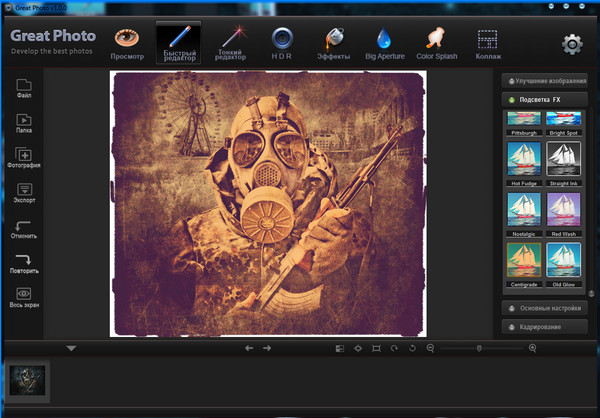The width and height of the screenshot is (600, 418).
Task: Open the Эффекты effects tool
Action: (x=333, y=41)
